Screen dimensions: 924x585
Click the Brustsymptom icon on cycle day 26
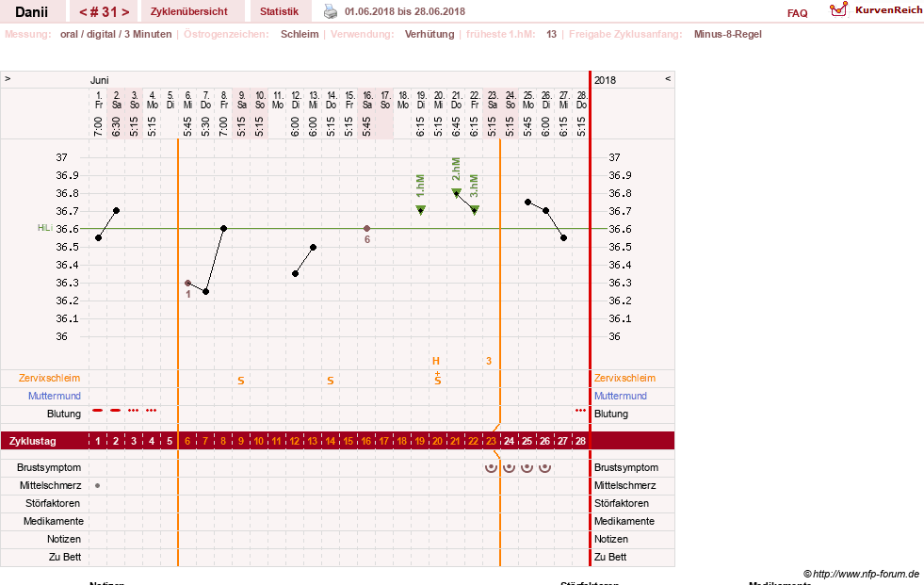[545, 468]
